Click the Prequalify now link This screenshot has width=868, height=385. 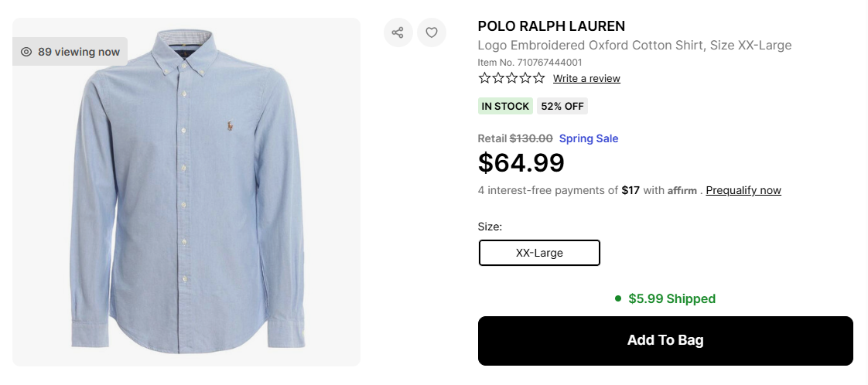pyautogui.click(x=743, y=190)
